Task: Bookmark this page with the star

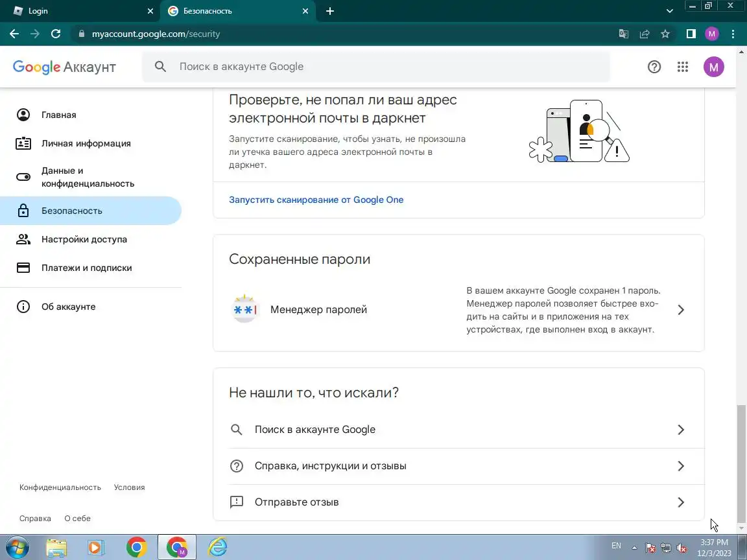Action: [665, 34]
